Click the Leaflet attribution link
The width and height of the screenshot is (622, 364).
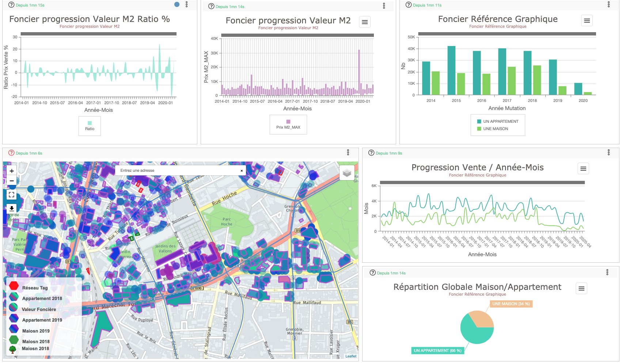350,356
